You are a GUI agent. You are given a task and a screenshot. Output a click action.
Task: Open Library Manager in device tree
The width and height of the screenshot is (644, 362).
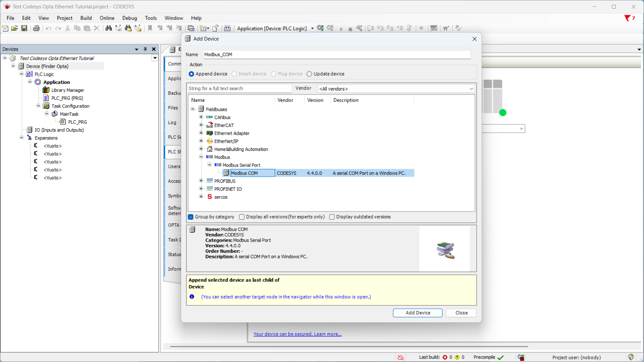click(x=67, y=90)
